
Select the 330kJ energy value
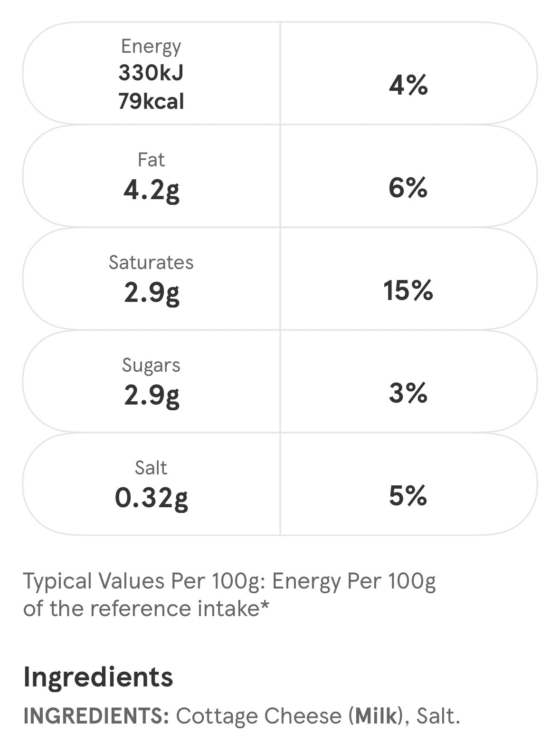(x=151, y=73)
